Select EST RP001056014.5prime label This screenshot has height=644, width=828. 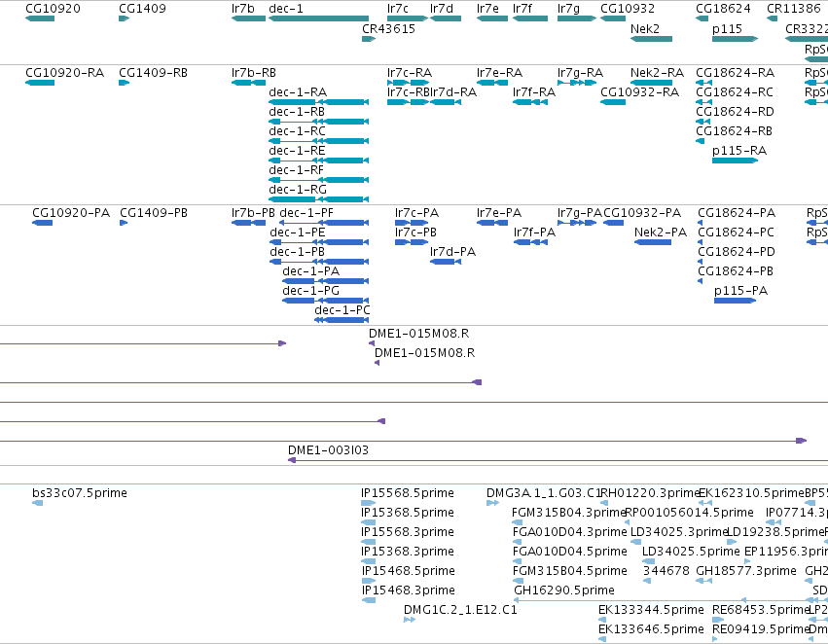pos(689,513)
